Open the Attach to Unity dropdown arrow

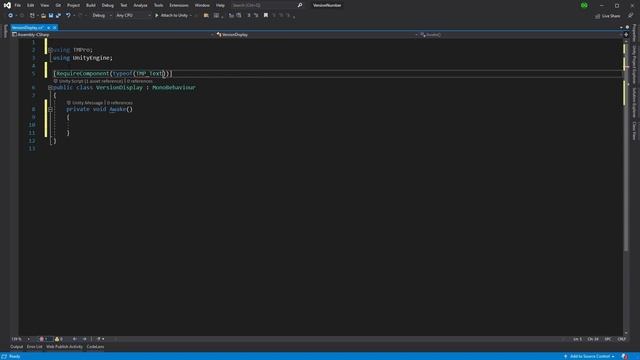pos(191,16)
